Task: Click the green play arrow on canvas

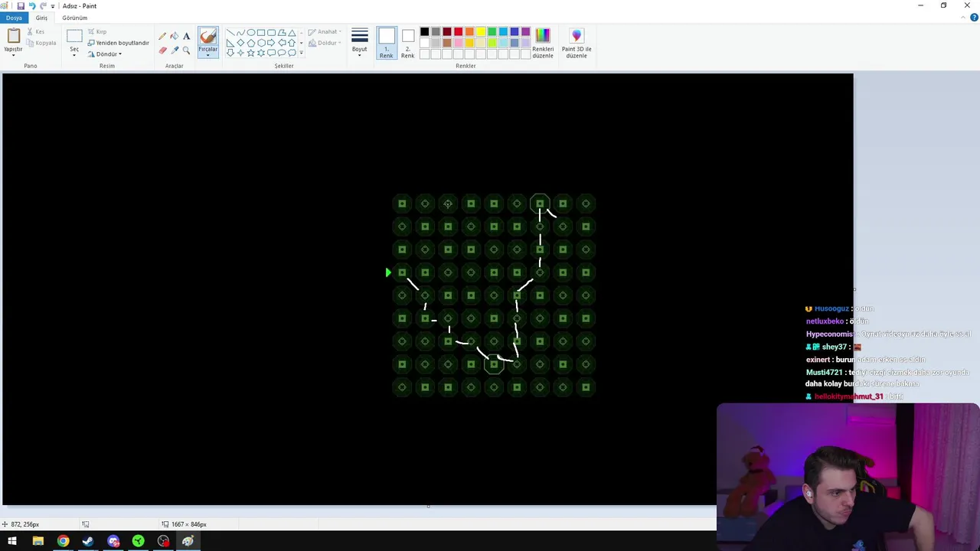Action: [388, 272]
